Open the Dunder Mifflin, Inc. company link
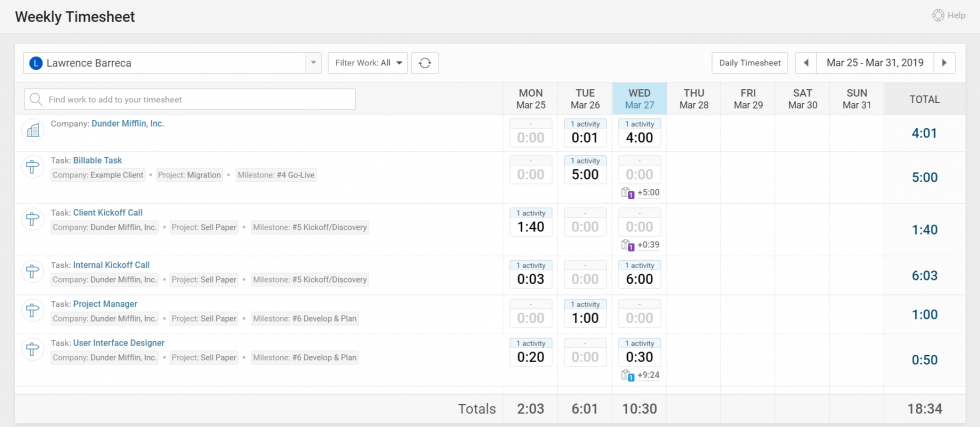This screenshot has width=980, height=427. (128, 124)
